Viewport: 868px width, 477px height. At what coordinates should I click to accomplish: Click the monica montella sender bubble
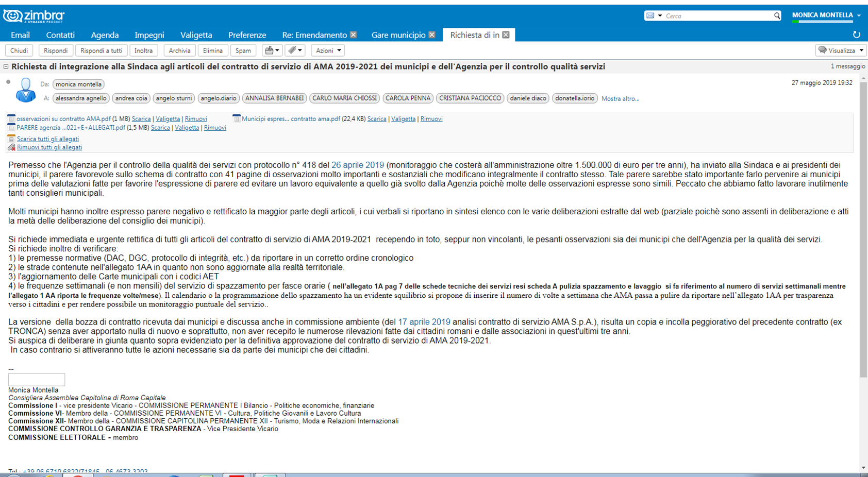pyautogui.click(x=78, y=84)
